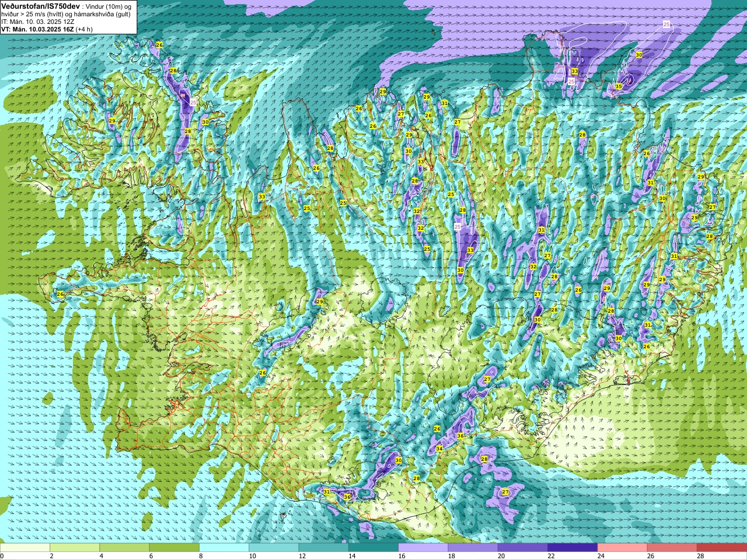Image resolution: width=747 pixels, height=560 pixels.
Task: Click legend scale number '20'
Action: click(x=501, y=556)
